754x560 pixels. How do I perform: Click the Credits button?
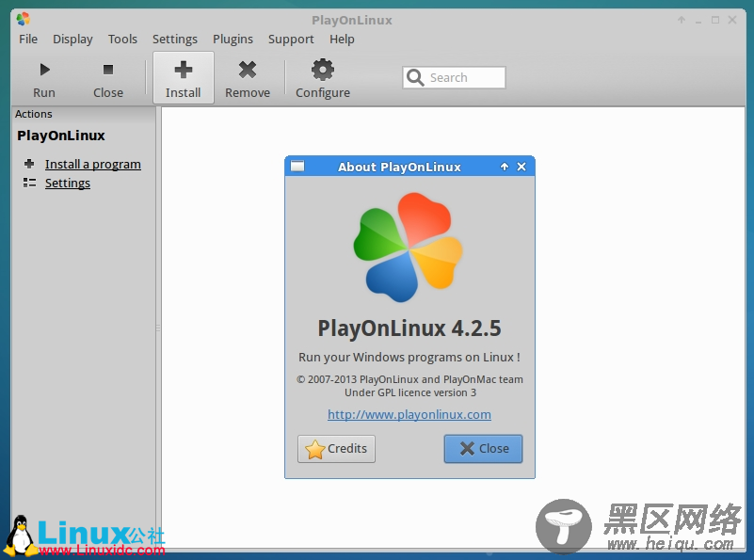point(336,449)
